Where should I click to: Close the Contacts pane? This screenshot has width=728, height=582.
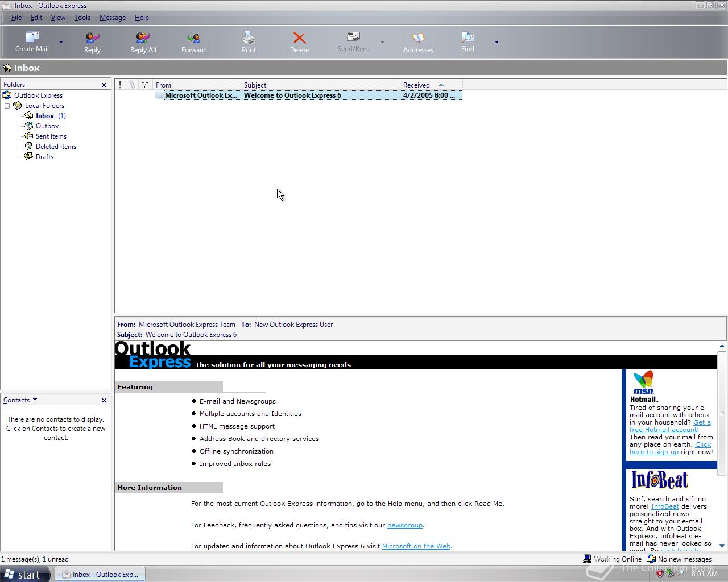tap(104, 400)
